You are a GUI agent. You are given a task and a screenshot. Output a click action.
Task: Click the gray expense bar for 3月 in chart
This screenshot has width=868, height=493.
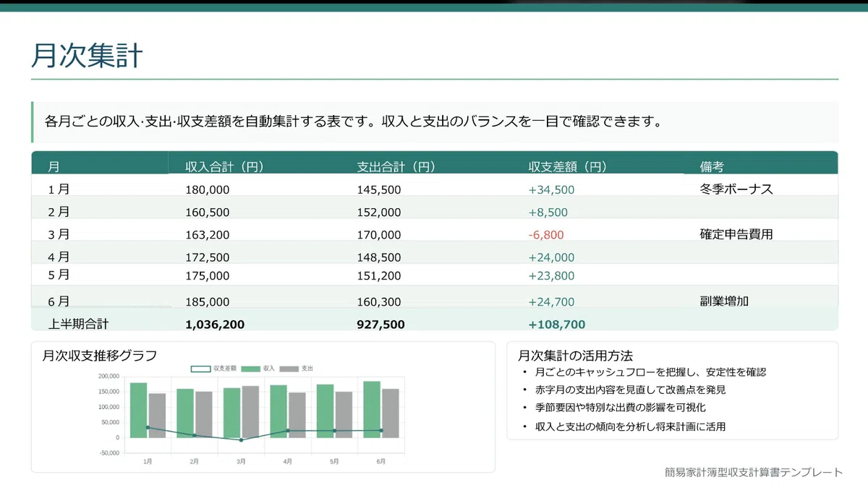[x=250, y=411]
